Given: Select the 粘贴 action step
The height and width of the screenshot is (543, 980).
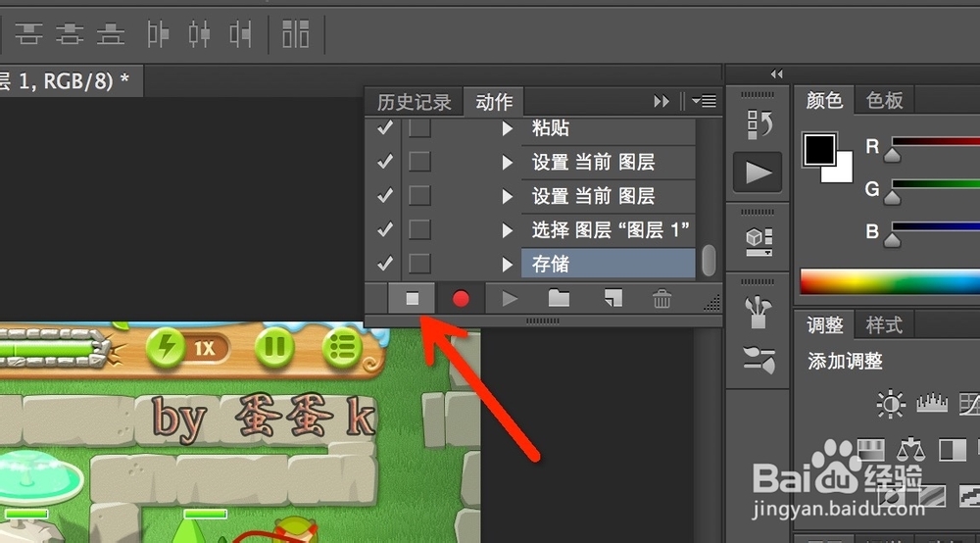Looking at the screenshot, I should click(x=608, y=128).
